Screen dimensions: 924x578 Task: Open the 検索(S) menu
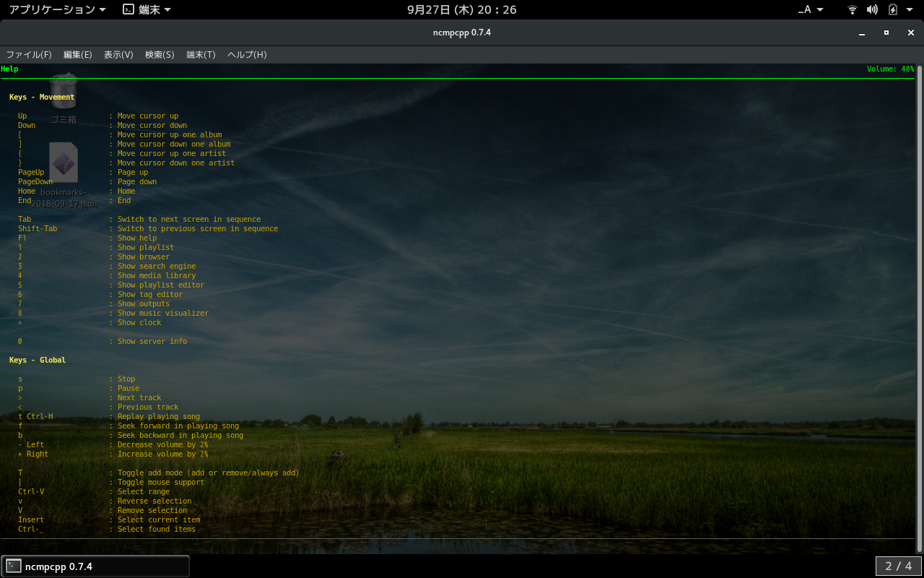160,55
